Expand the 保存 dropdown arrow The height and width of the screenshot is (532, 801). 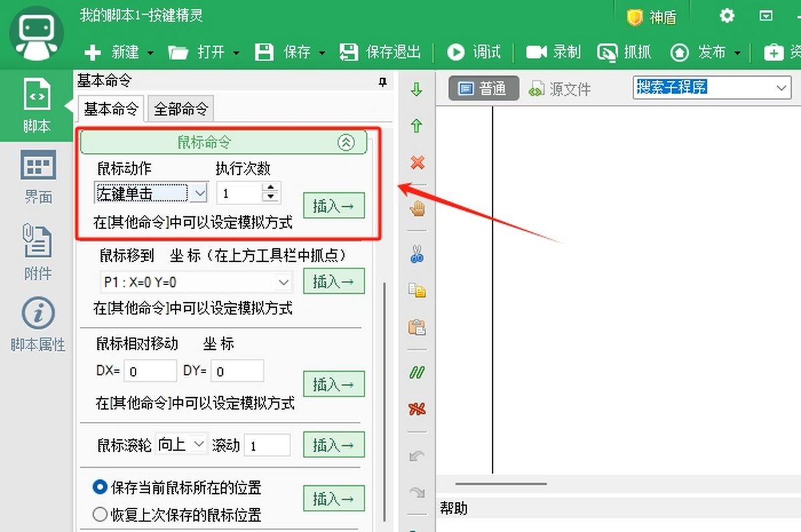(322, 53)
